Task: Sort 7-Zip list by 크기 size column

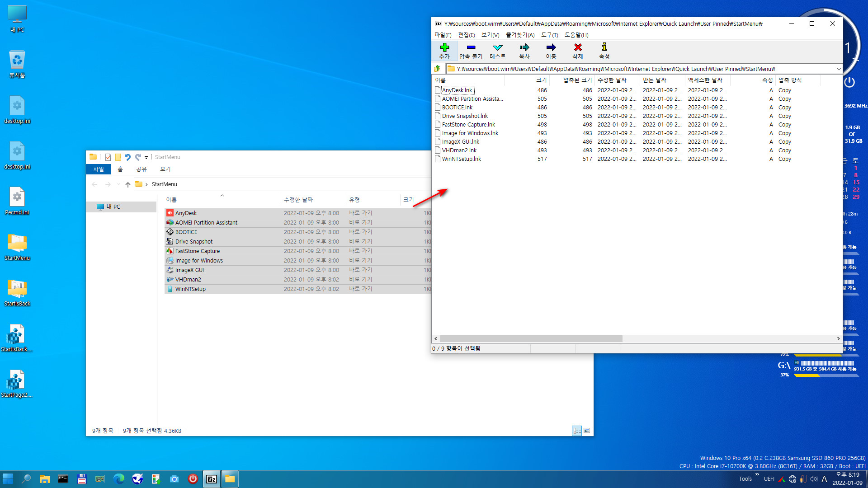Action: [527, 80]
